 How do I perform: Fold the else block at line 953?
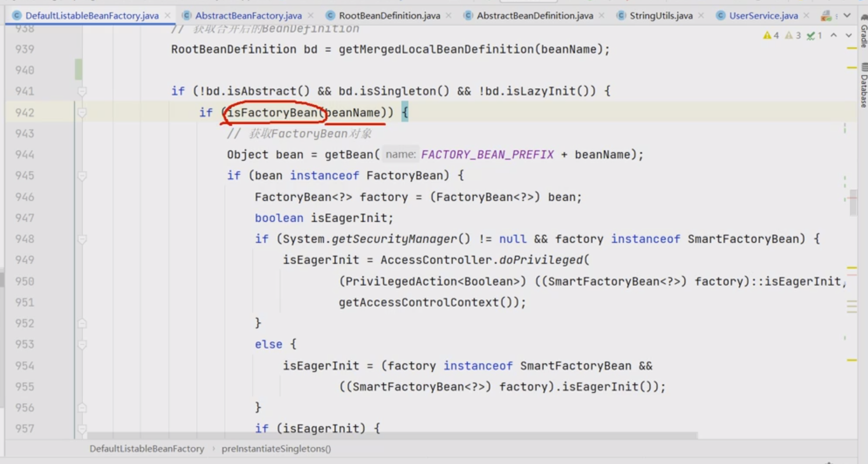(82, 345)
